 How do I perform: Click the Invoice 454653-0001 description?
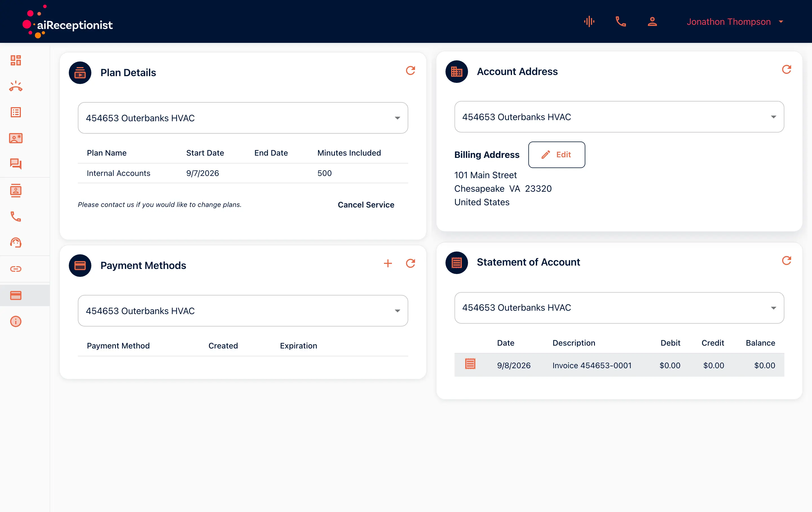592,365
